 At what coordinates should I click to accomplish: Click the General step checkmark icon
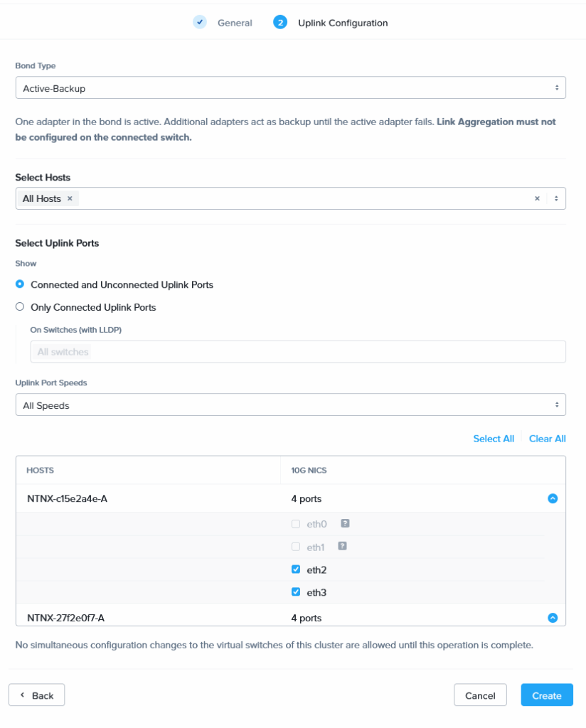click(200, 23)
